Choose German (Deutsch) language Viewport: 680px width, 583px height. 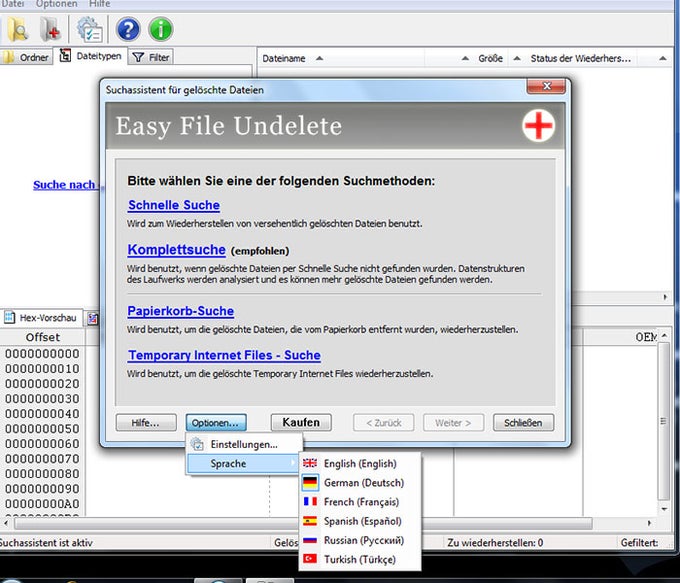coord(360,482)
